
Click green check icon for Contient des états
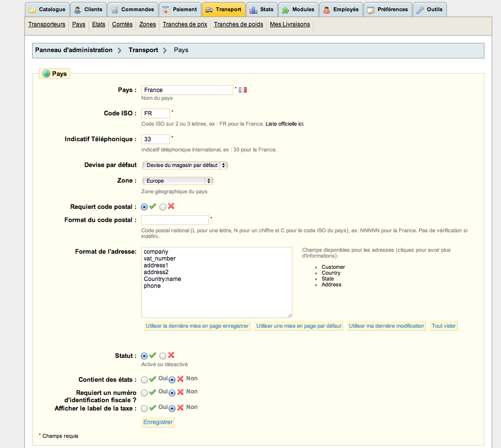[x=153, y=379]
